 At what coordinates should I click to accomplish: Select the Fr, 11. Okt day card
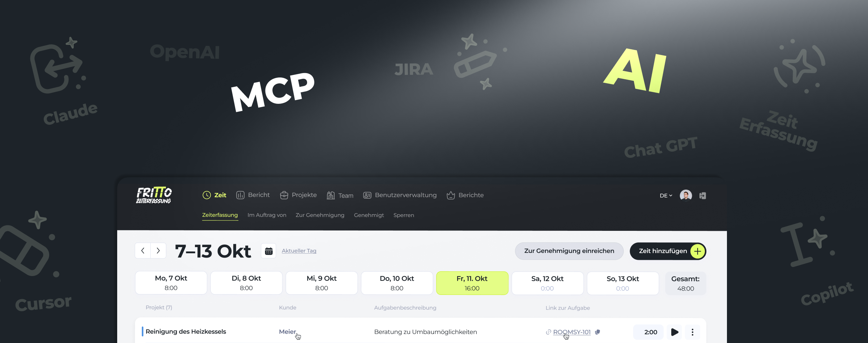[472, 283]
